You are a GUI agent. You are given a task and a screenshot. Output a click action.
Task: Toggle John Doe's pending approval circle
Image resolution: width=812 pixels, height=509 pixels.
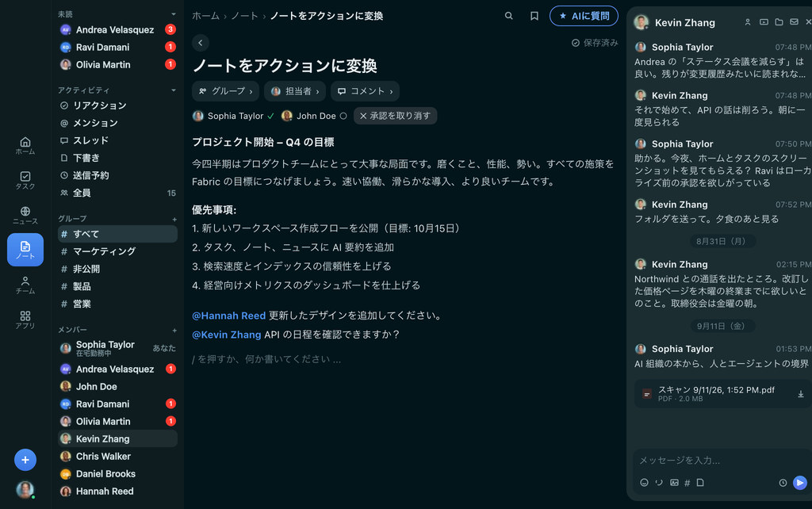coord(343,116)
